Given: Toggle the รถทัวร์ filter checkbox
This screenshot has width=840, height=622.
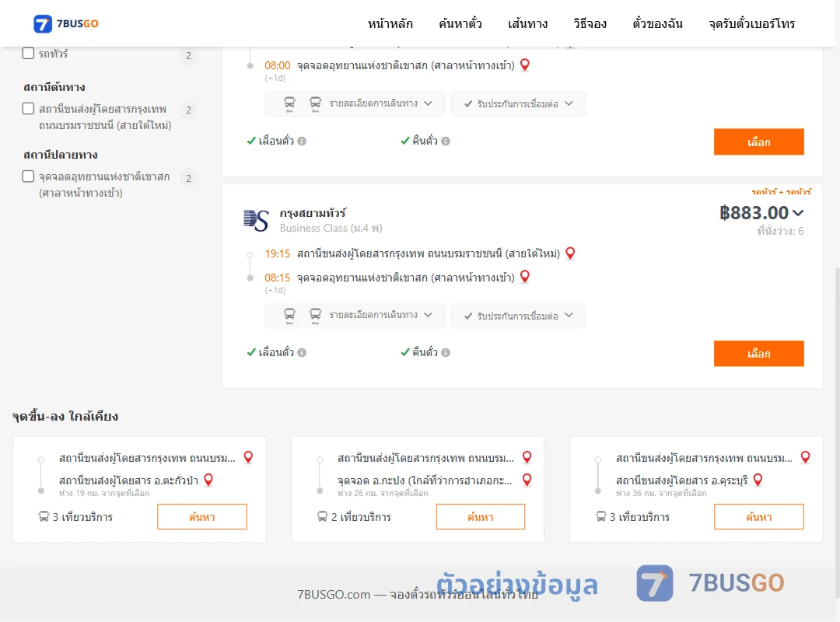Looking at the screenshot, I should [29, 54].
